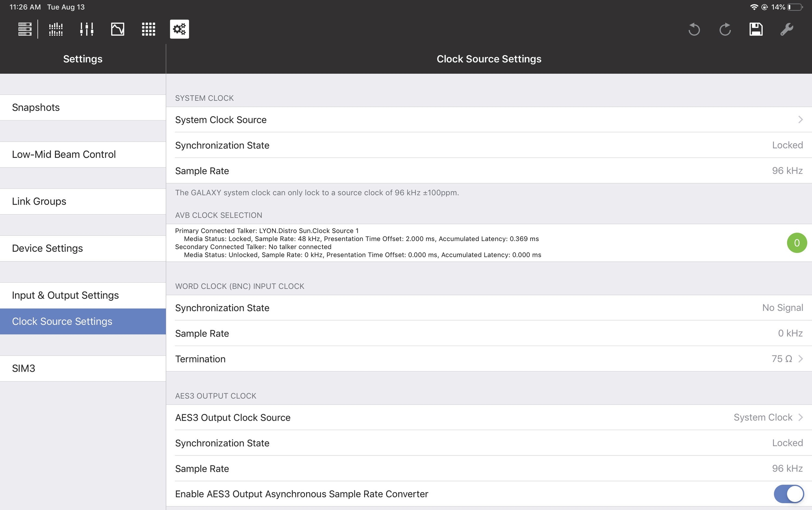Click the Low-Mid Beam Control entry
This screenshot has height=510, width=812.
(x=82, y=154)
